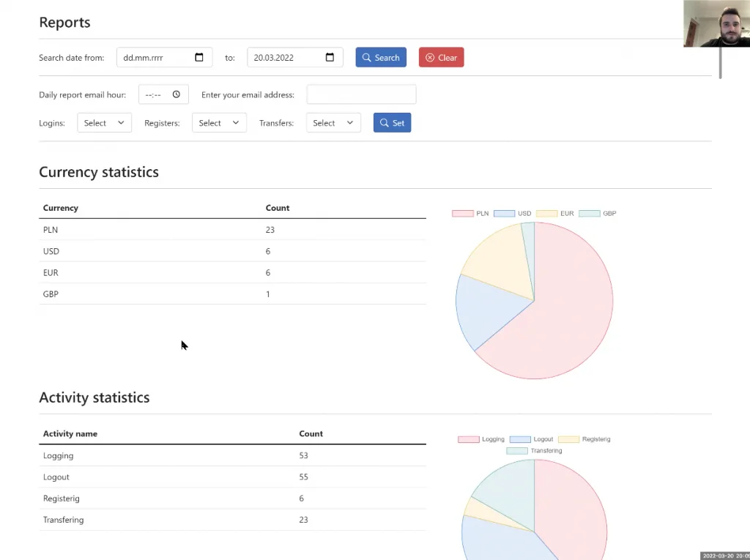The image size is (750, 560).
Task: Click the X icon on Clear button
Action: pyautogui.click(x=429, y=57)
